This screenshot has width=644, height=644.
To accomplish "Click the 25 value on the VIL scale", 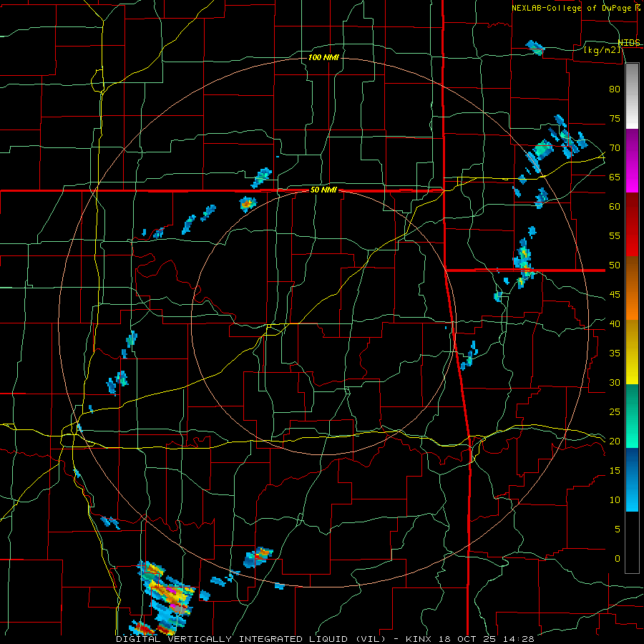I will [x=615, y=412].
